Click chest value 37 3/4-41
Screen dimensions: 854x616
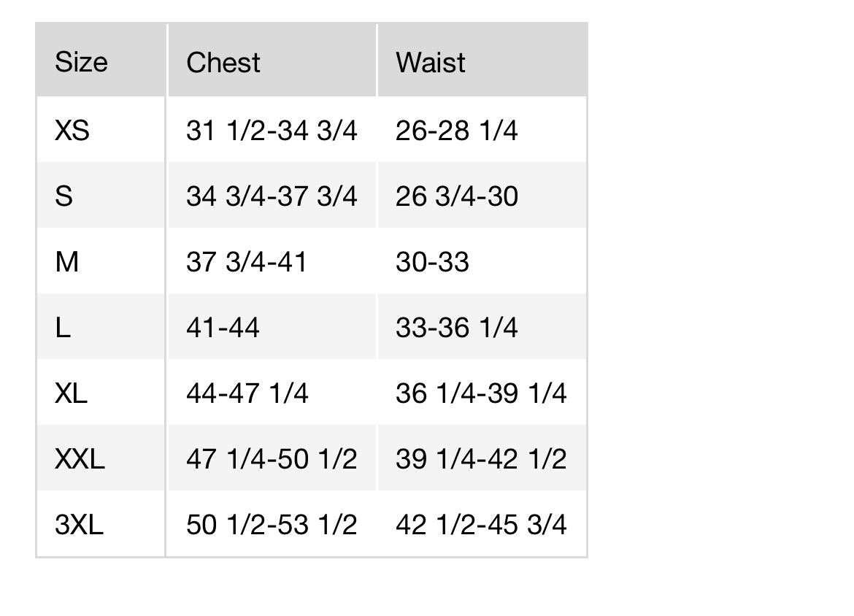tap(246, 262)
